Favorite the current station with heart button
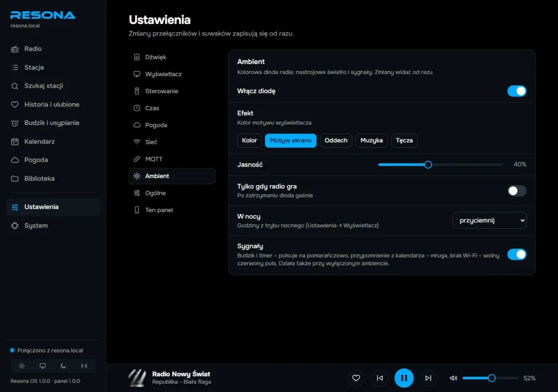558x392 pixels. point(356,378)
